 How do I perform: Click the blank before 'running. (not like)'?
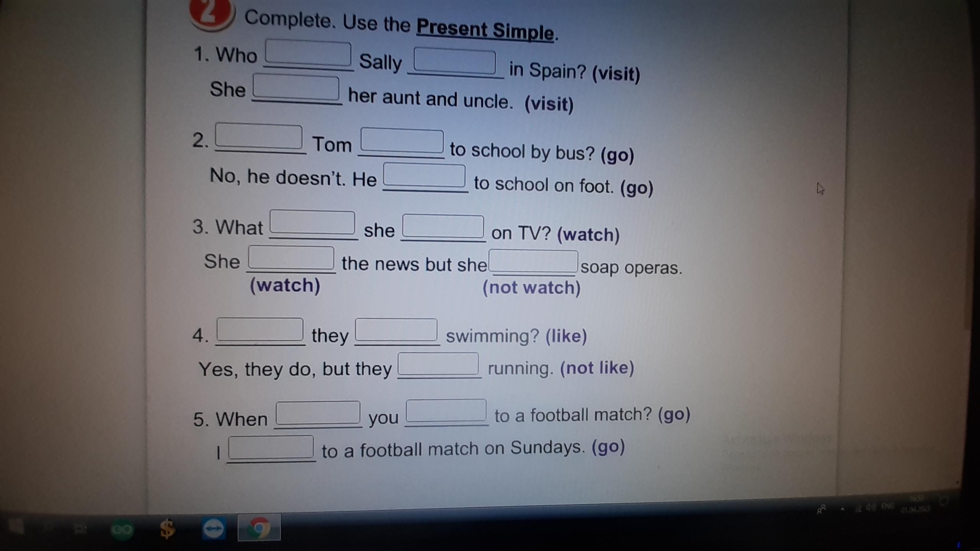click(438, 364)
